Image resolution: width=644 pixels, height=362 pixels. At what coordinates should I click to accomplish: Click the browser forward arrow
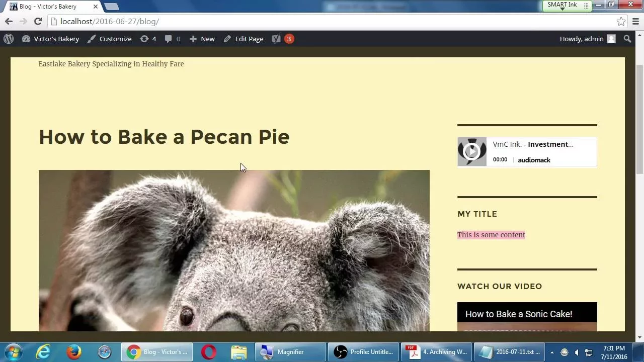[23, 22]
